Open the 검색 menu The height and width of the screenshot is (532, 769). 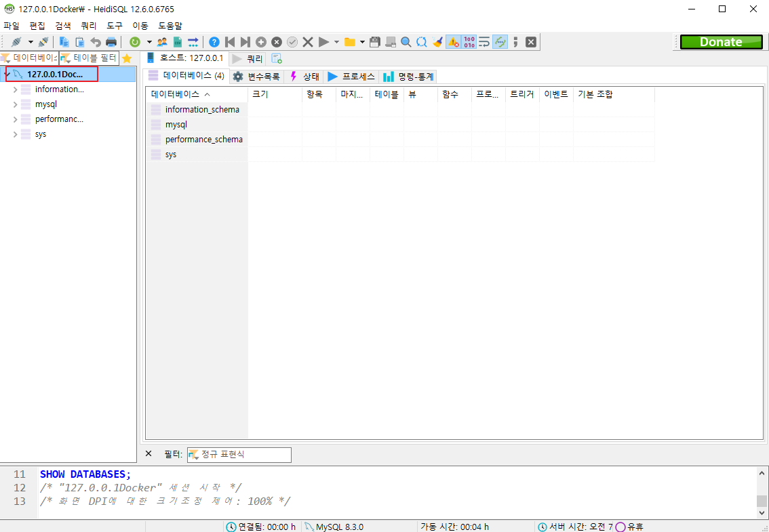63,26
